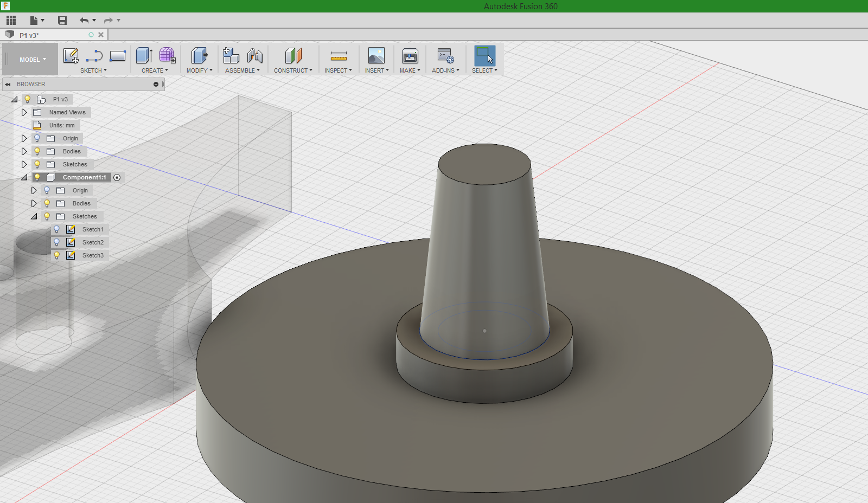
Task: Open the ADD-INS menu
Action: click(x=445, y=70)
